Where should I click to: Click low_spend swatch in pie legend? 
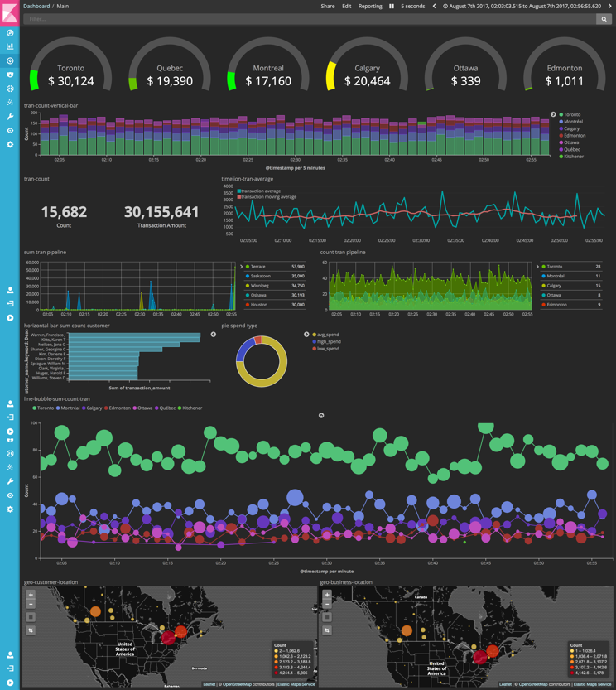[x=314, y=349]
